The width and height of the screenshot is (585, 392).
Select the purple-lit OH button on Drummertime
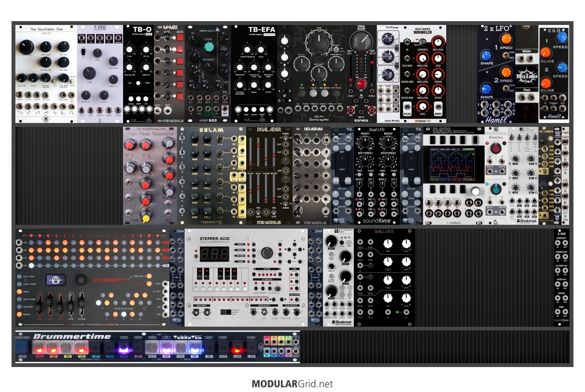coord(124,348)
